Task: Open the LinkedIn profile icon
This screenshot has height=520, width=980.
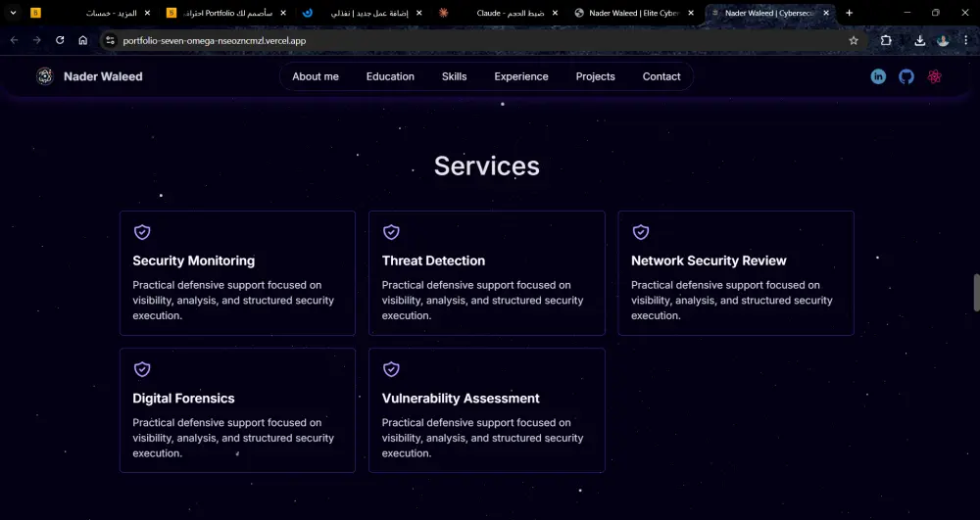Action: point(878,76)
